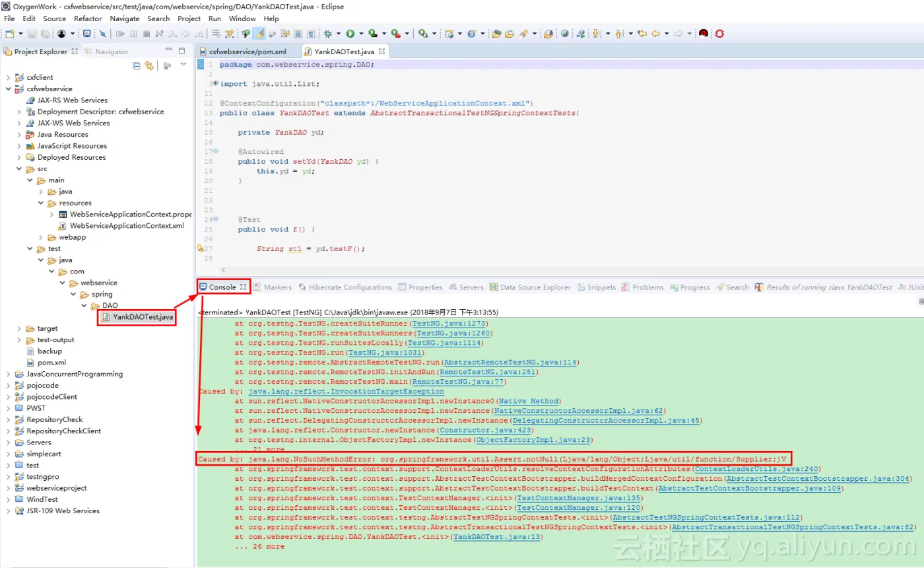Expand the JavaConcurrentProgramming project
Screen dimensions: 924x568
point(8,374)
